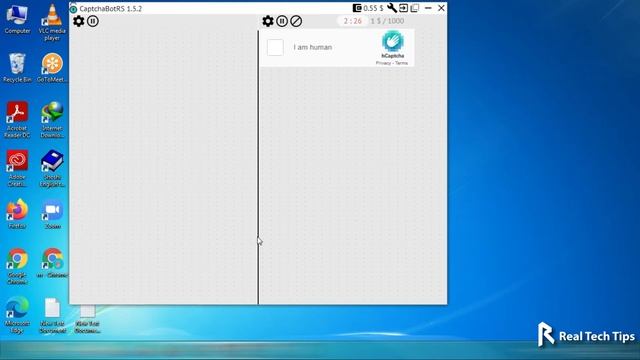Minimize the CaptchaBotRS window
Viewport: 640px width, 360px height.
pyautogui.click(x=428, y=8)
